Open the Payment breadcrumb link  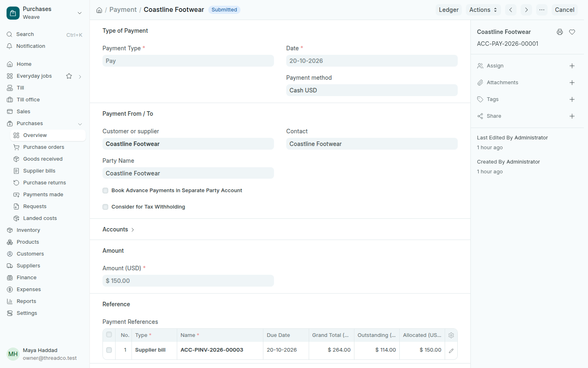click(x=123, y=10)
